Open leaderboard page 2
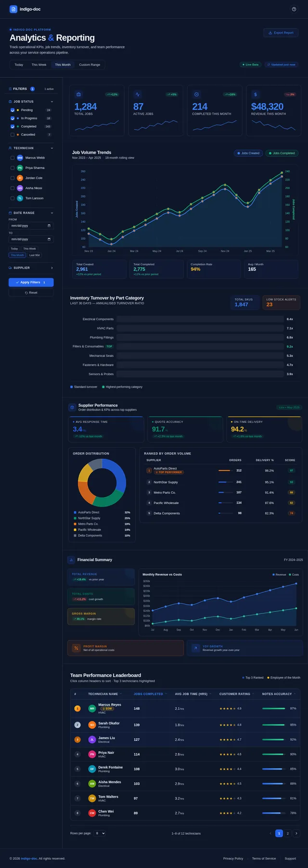This screenshot has width=308, height=868. [x=287, y=833]
